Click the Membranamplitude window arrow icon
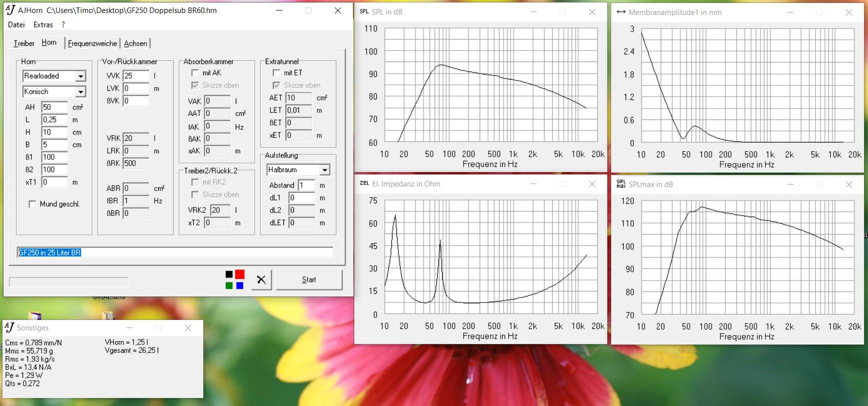 (x=621, y=12)
